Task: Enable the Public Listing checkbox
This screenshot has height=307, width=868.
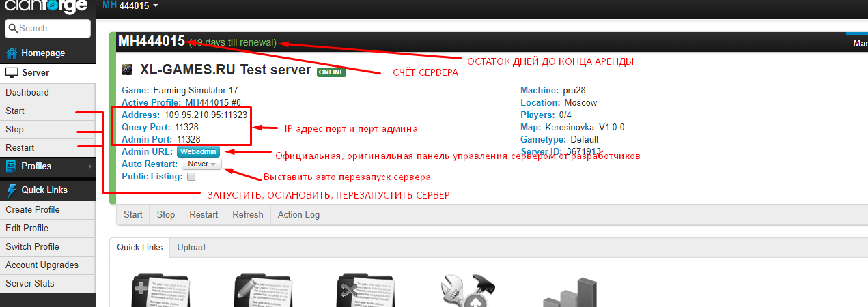Action: [191, 177]
